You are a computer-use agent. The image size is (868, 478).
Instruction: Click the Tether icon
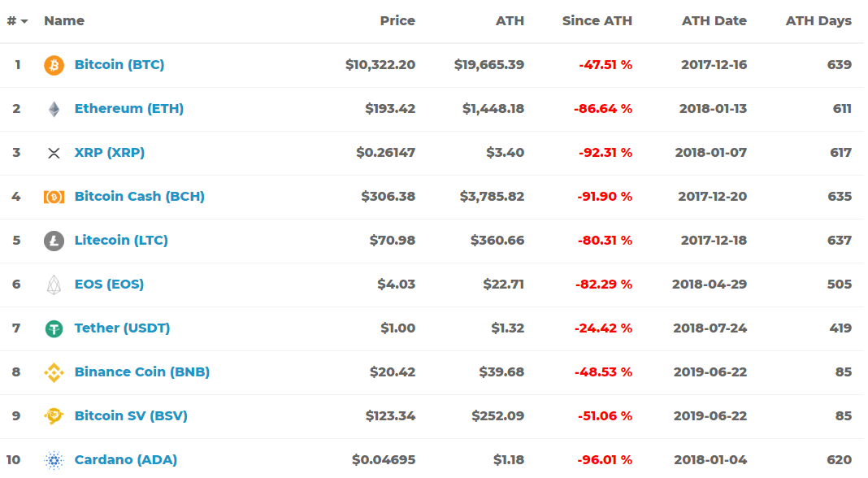54,328
